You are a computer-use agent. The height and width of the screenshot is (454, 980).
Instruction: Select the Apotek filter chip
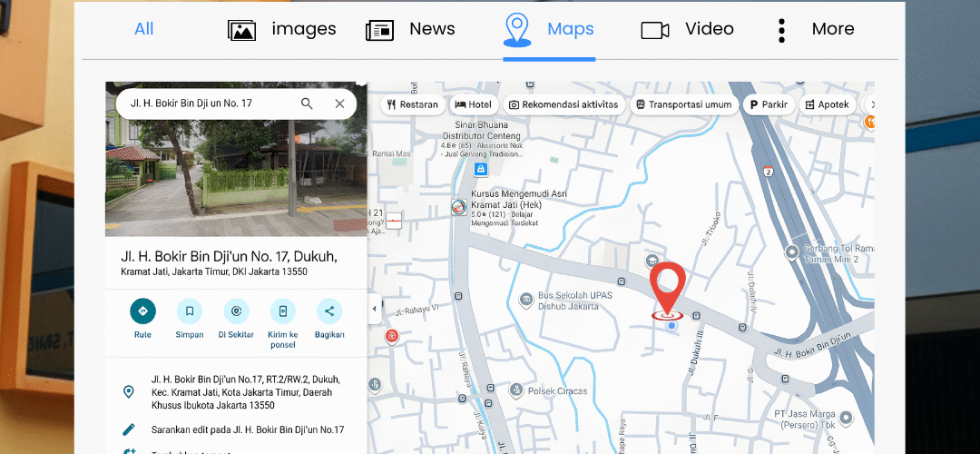828,105
